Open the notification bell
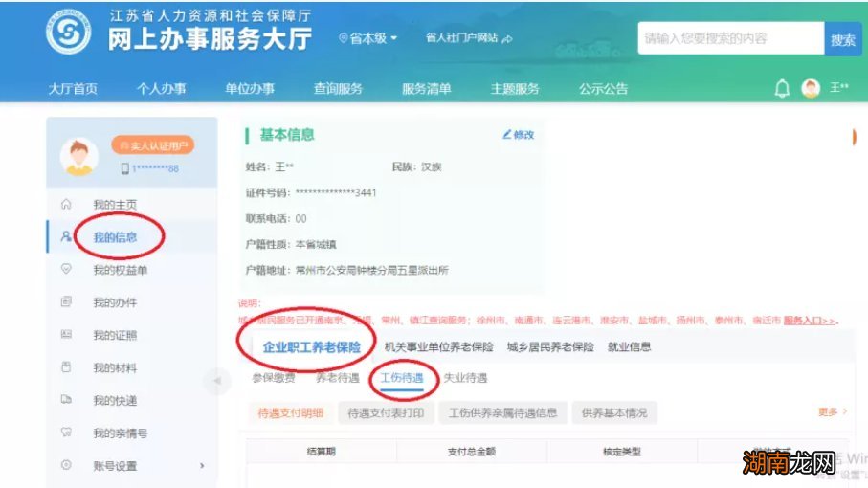The width and height of the screenshot is (868, 488). click(x=782, y=89)
